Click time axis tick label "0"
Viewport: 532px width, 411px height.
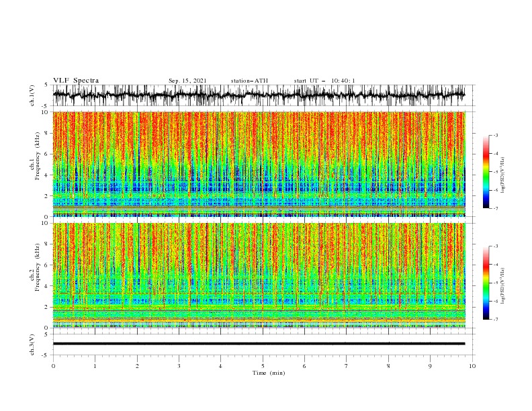[53, 366]
